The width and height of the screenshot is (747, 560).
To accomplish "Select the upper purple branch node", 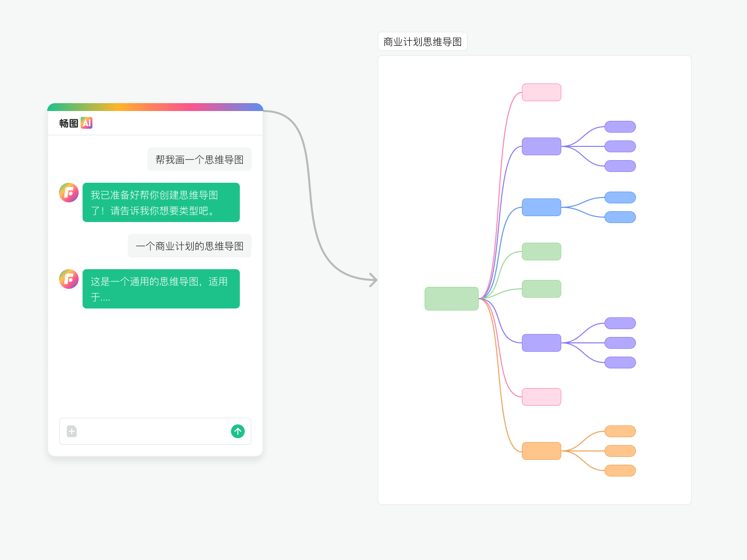I will point(542,146).
